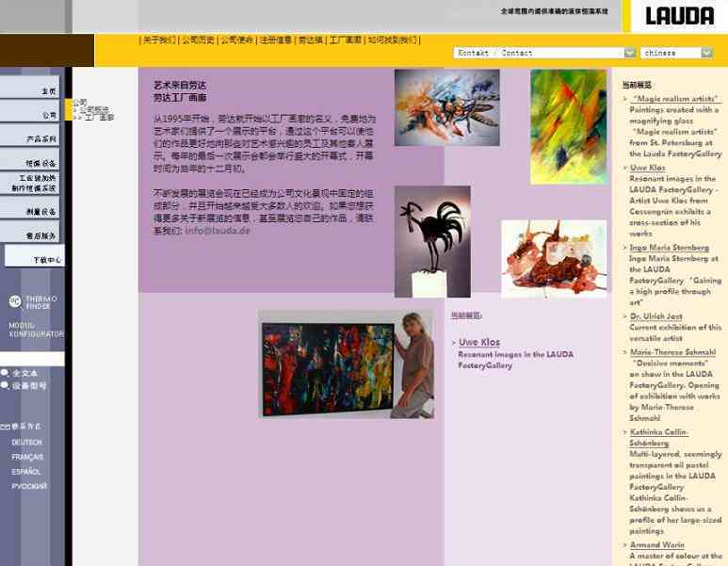Viewport: 728px width, 566px height.
Task: Select 公司 in the sidebar menu
Action: 30,111
